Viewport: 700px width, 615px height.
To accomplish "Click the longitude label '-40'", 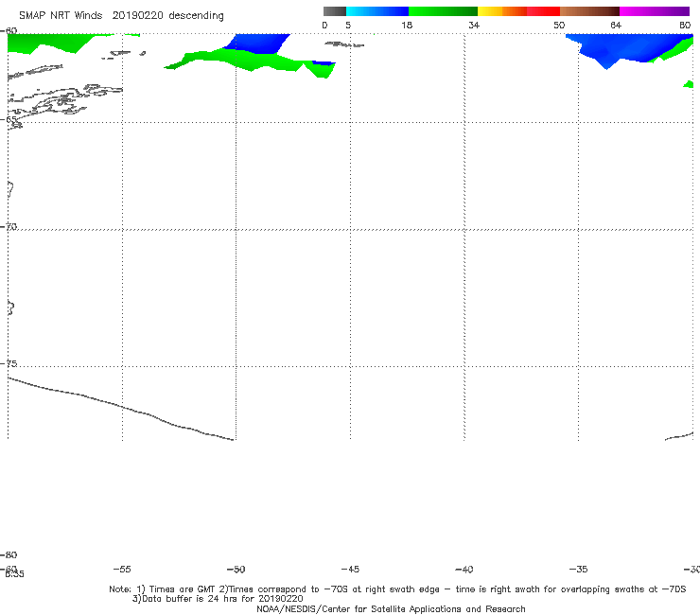I will click(x=464, y=570).
